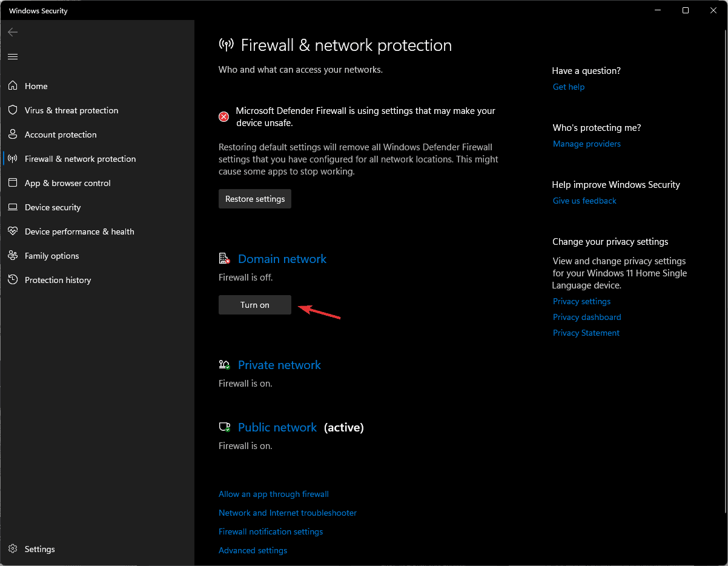Open the hamburger navigation menu
The height and width of the screenshot is (566, 728).
pyautogui.click(x=13, y=56)
